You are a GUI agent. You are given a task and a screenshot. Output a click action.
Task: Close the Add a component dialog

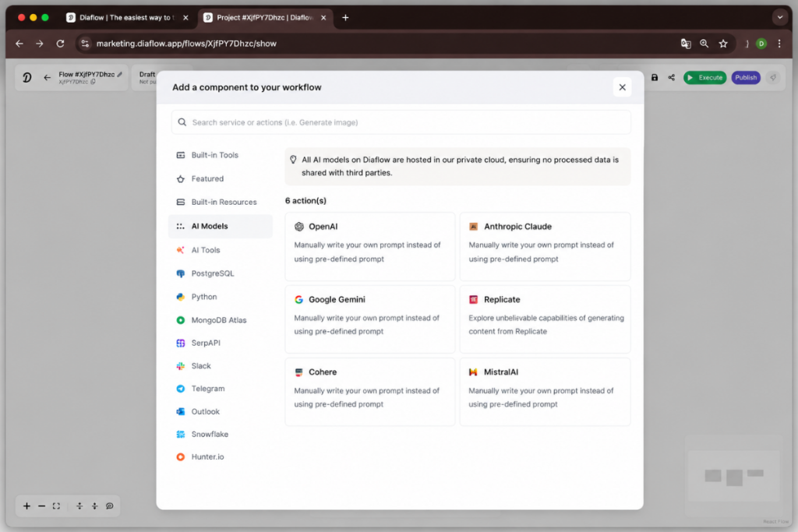pyautogui.click(x=622, y=87)
